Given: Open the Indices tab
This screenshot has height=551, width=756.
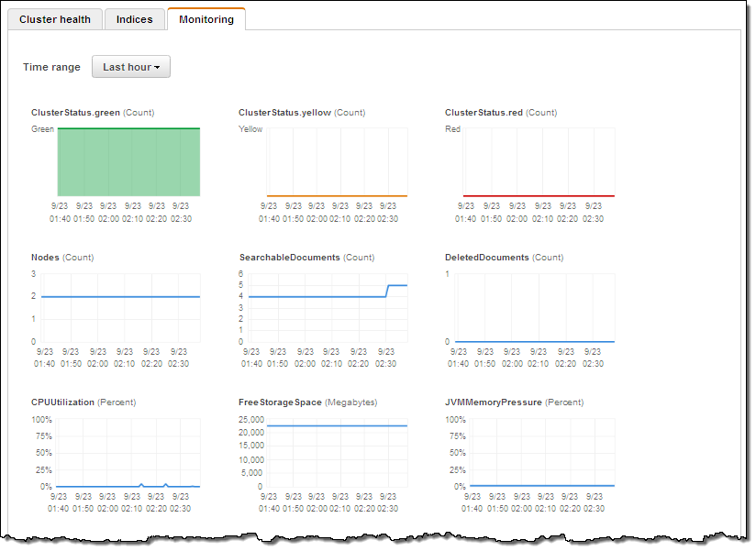Looking at the screenshot, I should coord(134,19).
